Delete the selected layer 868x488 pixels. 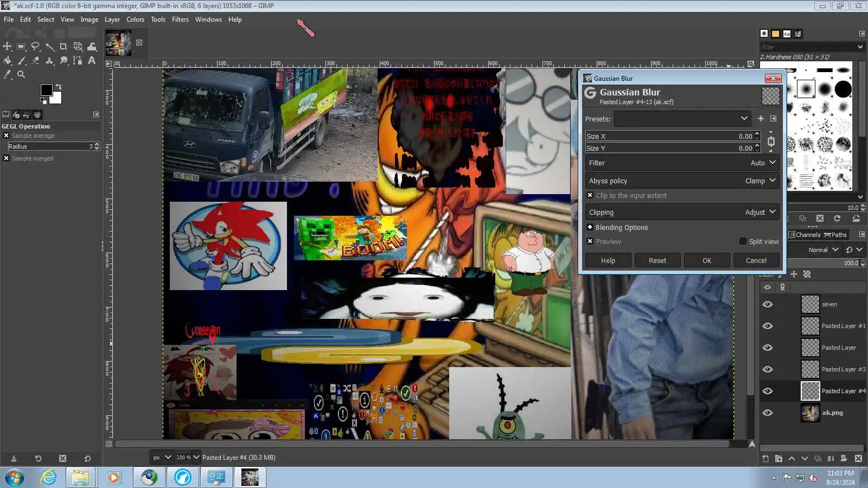coord(858,459)
